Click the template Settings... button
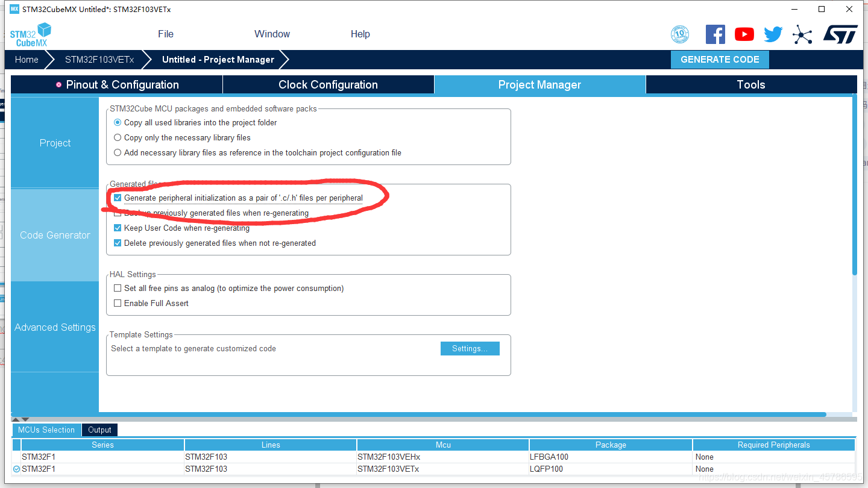 click(470, 348)
